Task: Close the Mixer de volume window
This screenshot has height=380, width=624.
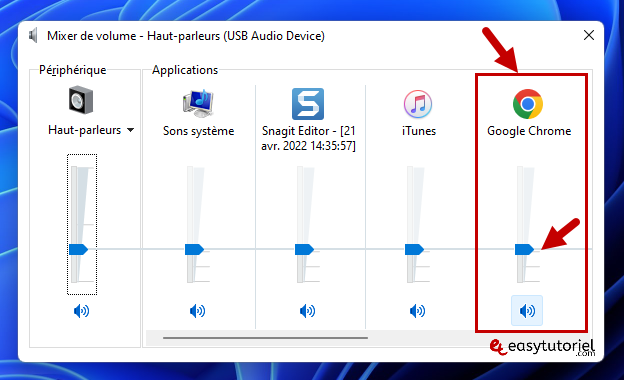Action: click(589, 35)
